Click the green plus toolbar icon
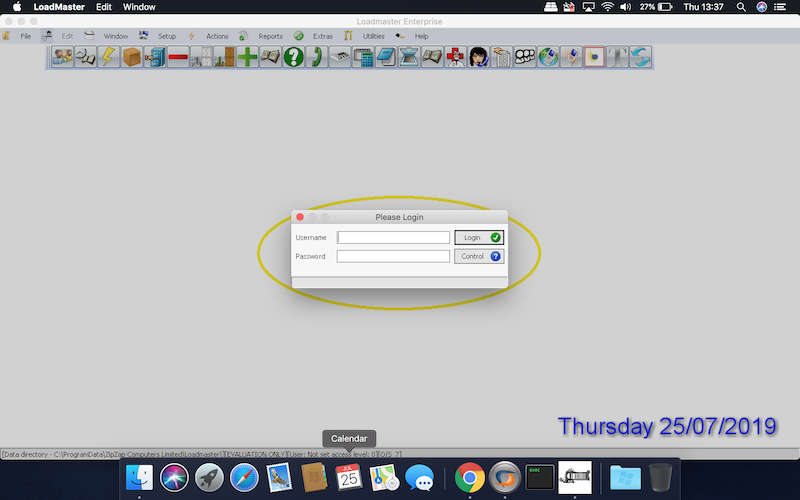 pos(247,57)
